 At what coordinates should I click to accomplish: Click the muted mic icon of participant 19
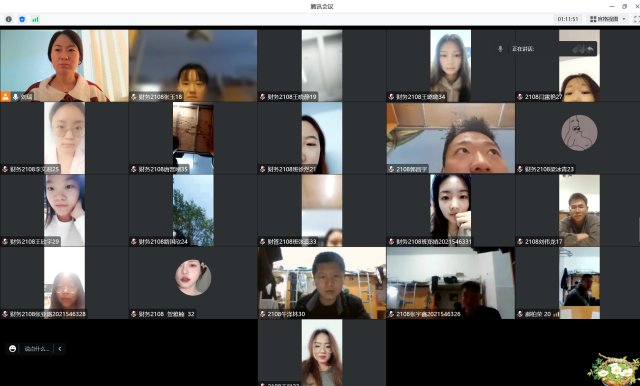pyautogui.click(x=262, y=97)
